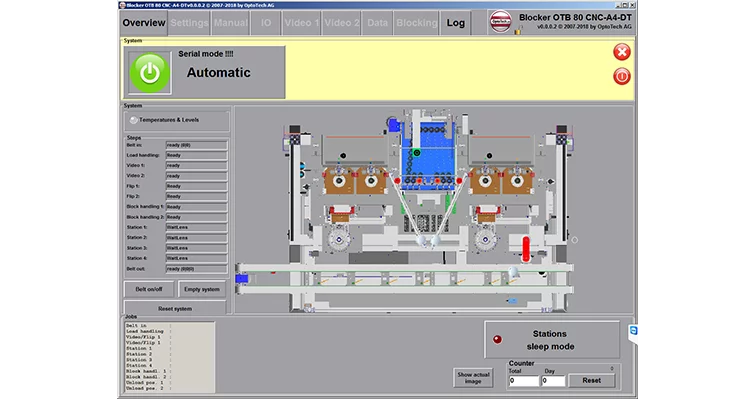Click the Empty system button
755x399 pixels.
(202, 289)
